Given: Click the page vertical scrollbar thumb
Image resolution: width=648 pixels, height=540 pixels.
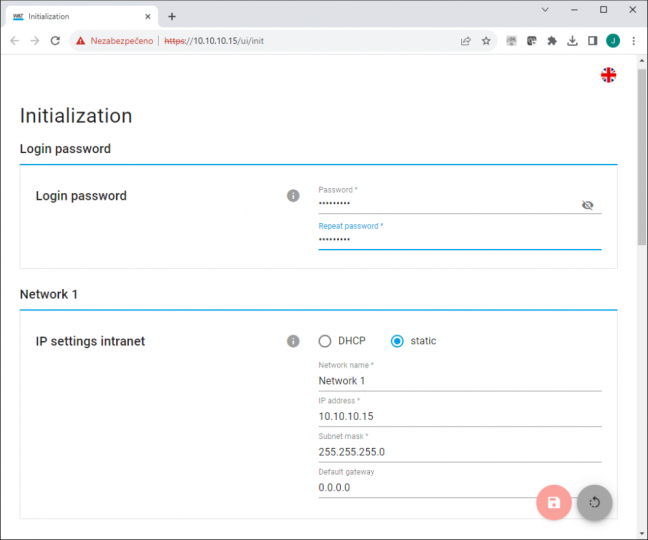Looking at the screenshot, I should (642, 157).
